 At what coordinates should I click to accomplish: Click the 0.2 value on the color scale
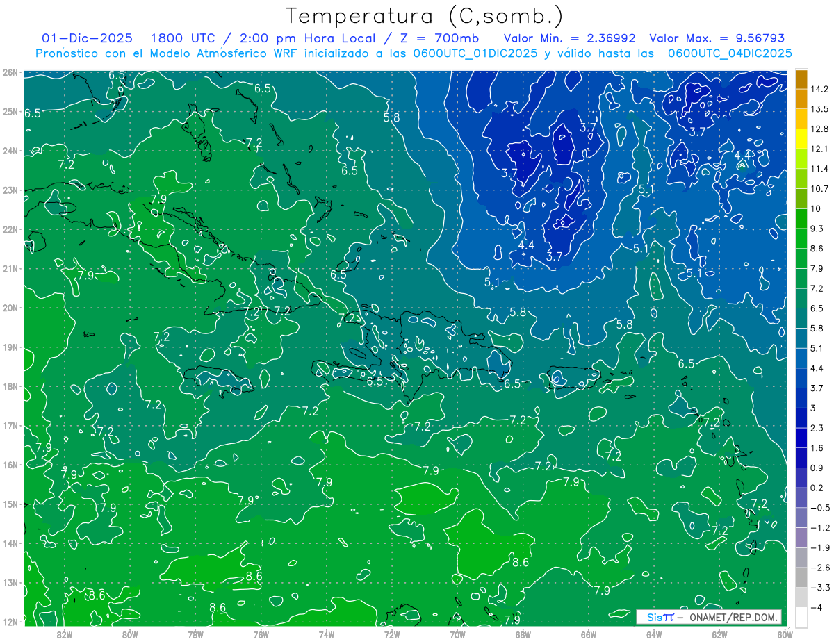click(817, 488)
